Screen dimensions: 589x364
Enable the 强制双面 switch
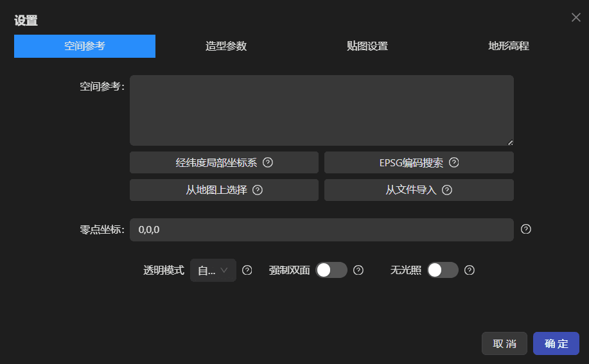tap(331, 270)
